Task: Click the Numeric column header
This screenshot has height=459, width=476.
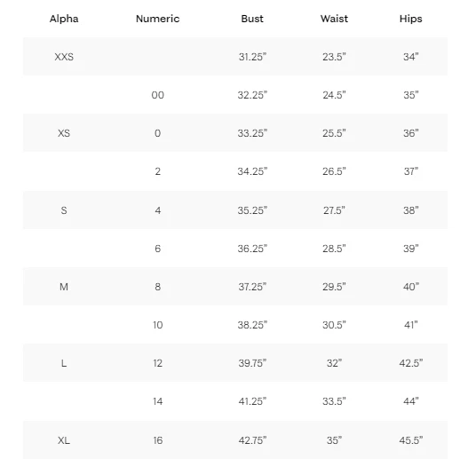Action: [157, 19]
